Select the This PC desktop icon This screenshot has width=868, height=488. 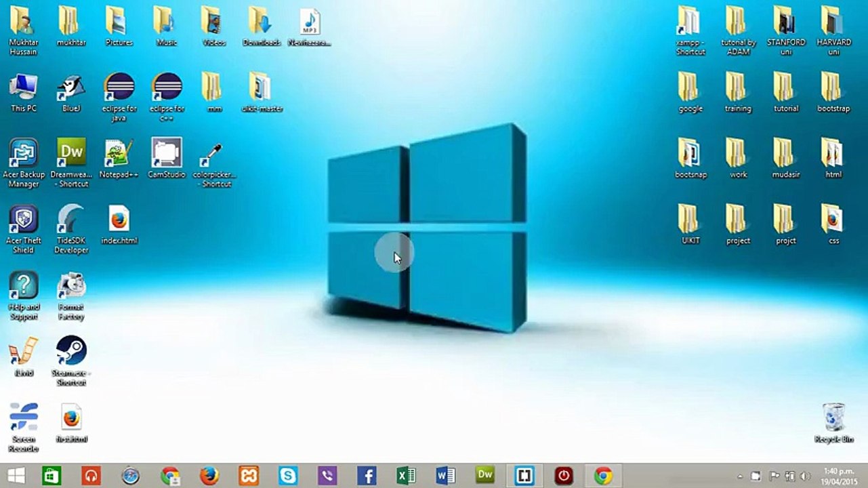click(x=24, y=92)
